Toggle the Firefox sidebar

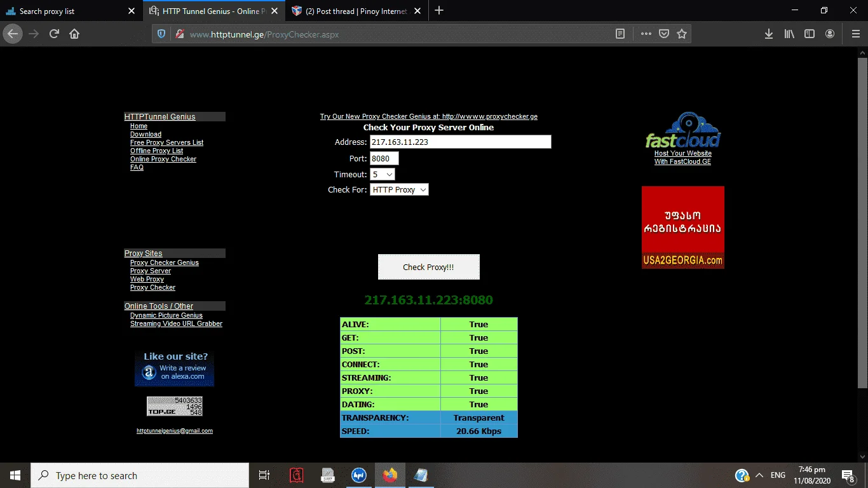click(x=810, y=34)
